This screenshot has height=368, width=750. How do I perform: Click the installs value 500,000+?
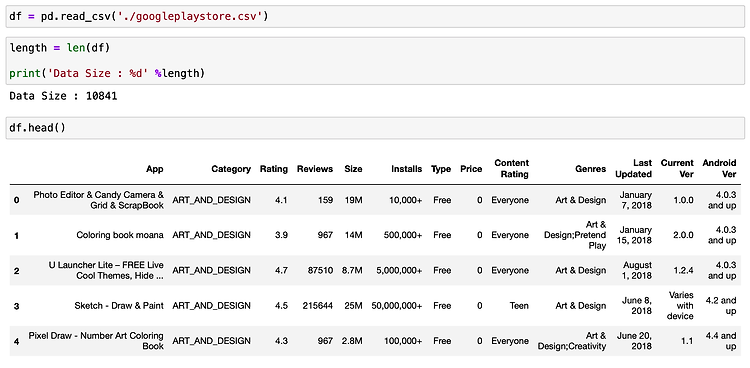[403, 235]
